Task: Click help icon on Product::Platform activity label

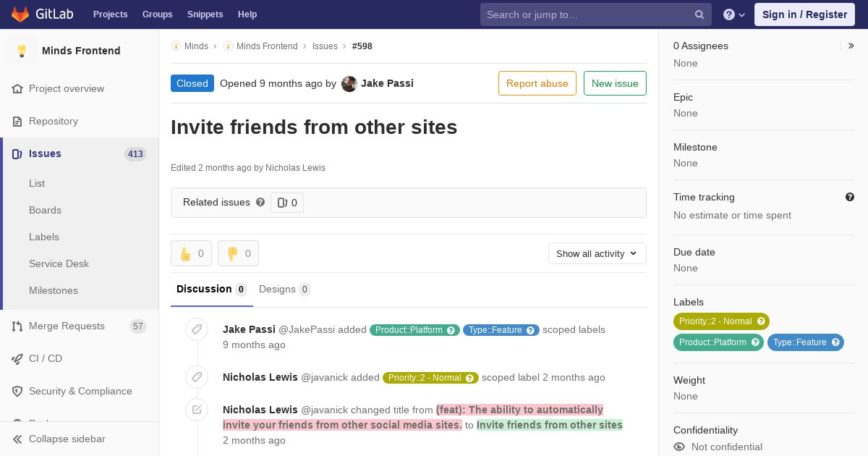Action: 451,330
